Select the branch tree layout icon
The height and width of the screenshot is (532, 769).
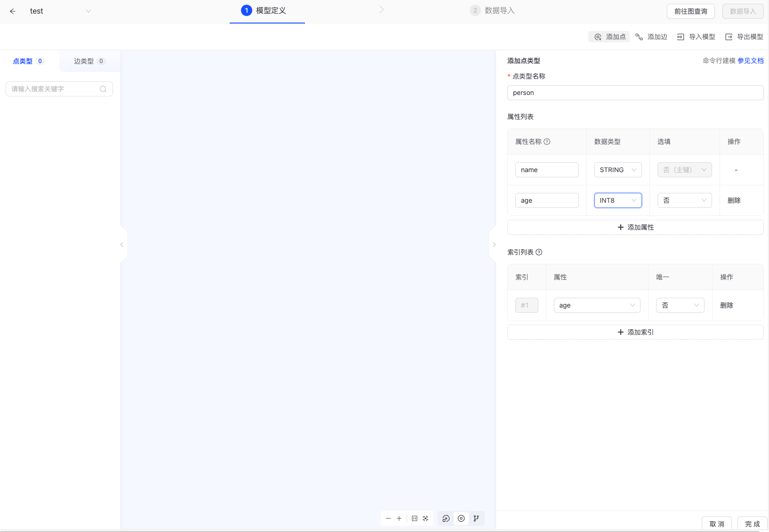[476, 518]
